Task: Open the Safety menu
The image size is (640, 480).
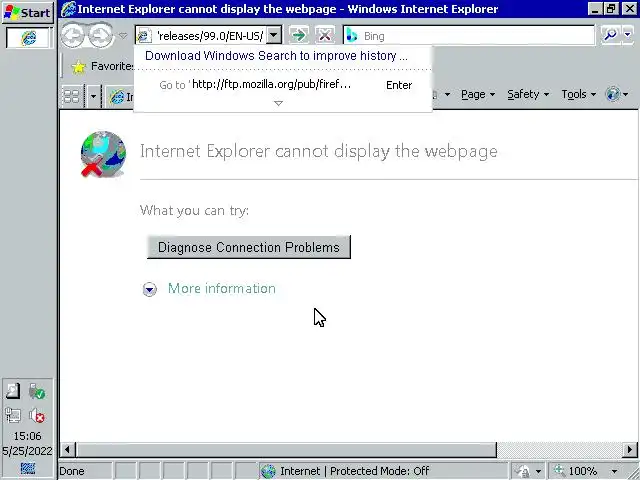Action: [x=528, y=94]
